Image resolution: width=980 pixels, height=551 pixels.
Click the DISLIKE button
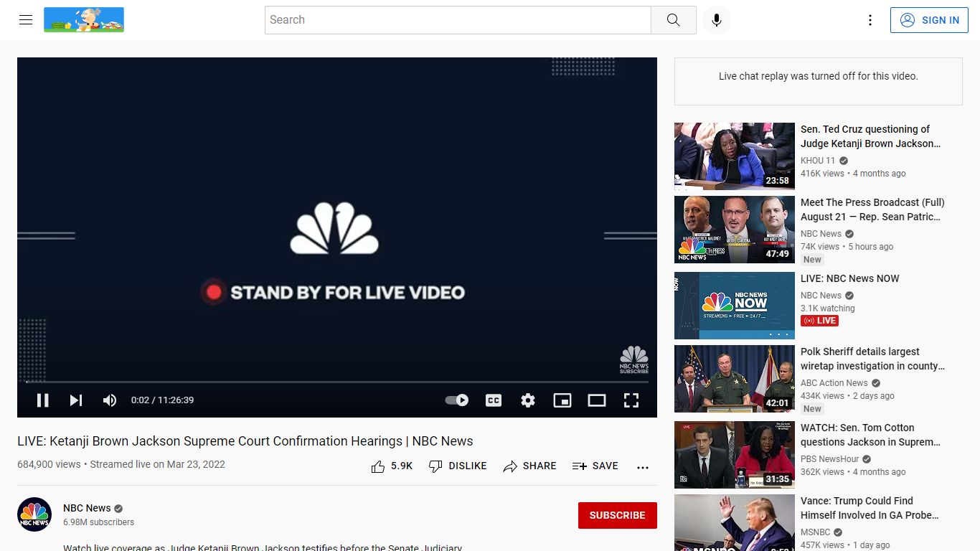pos(458,466)
